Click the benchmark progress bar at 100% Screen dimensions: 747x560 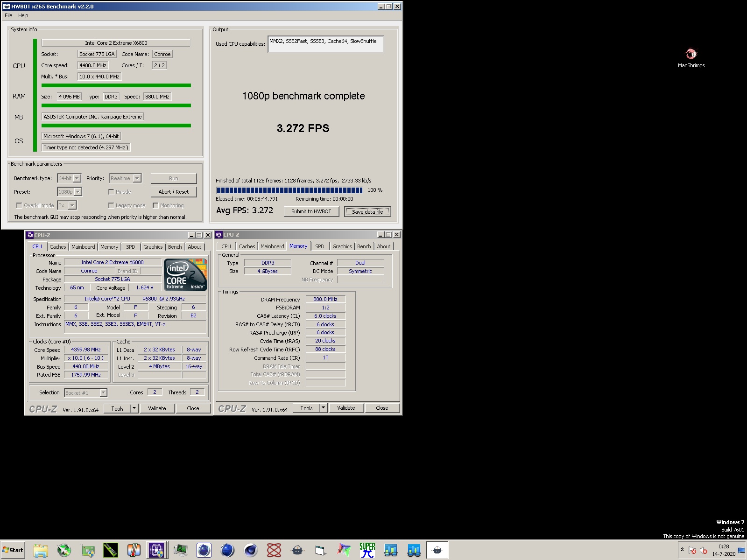[x=289, y=190]
